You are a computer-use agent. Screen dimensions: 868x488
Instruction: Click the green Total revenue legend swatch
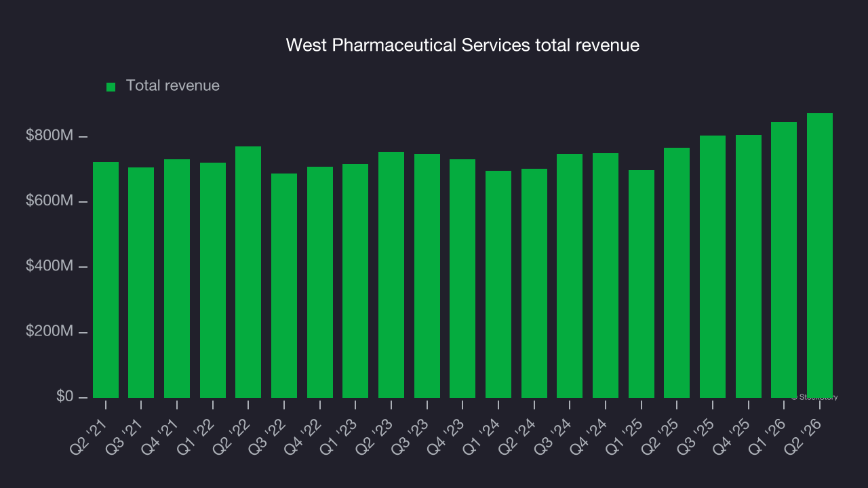click(111, 87)
